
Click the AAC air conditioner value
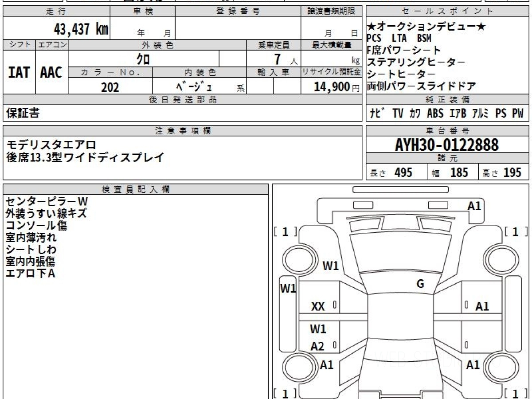[51, 72]
